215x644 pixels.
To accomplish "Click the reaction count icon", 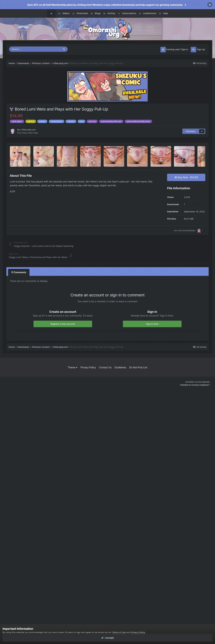I will tap(200, 231).
